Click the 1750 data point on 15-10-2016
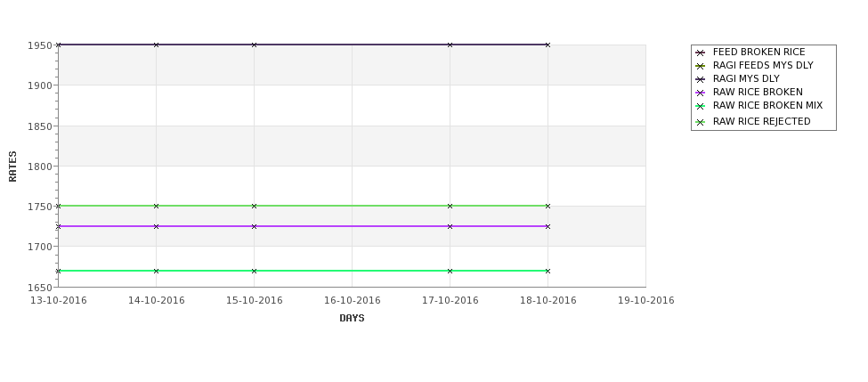Image resolution: width=868 pixels, height=382 pixels. (x=254, y=206)
